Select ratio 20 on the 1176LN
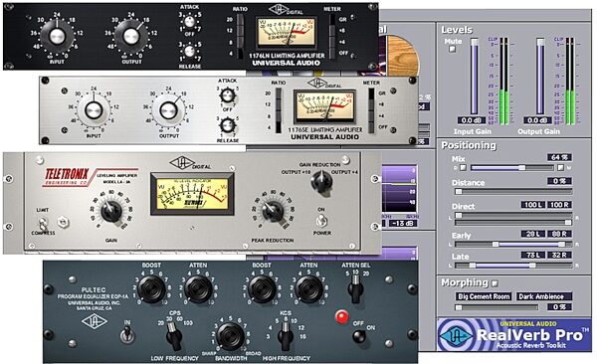Image resolution: width=597 pixels, height=364 pixels. coord(241,20)
